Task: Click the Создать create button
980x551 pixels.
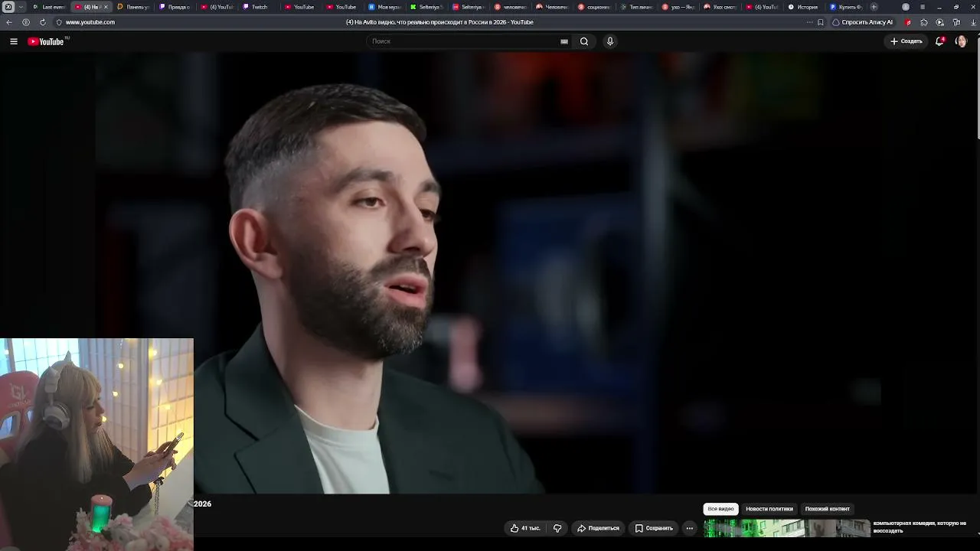Action: 906,41
